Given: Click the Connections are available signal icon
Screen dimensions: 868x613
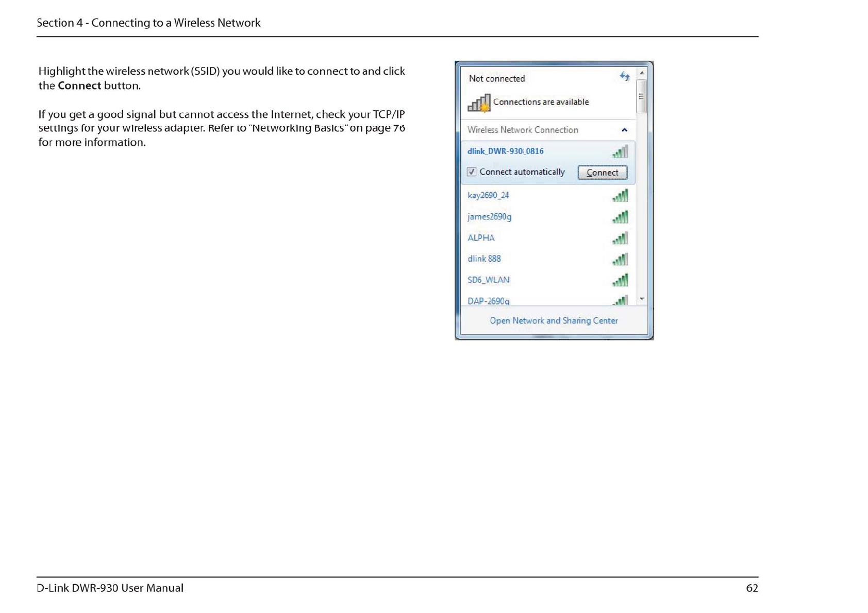Looking at the screenshot, I should pyautogui.click(x=479, y=103).
